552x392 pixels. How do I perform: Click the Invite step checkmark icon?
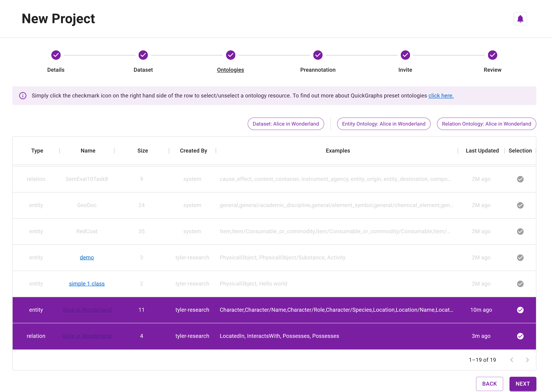point(405,55)
